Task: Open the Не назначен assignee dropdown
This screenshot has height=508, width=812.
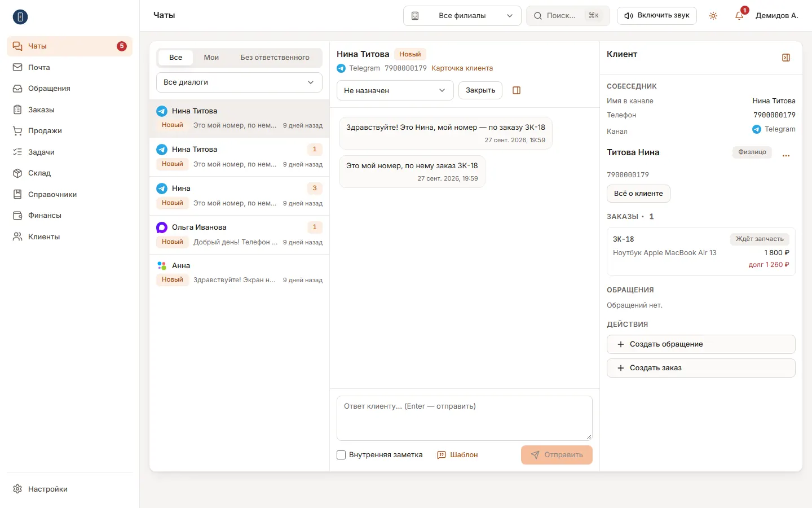Action: 395,90
